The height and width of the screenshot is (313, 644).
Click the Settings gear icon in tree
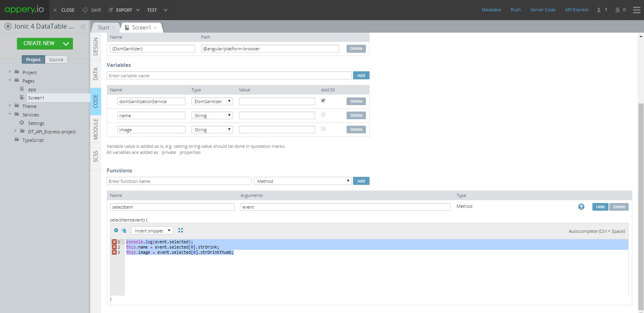[22, 123]
